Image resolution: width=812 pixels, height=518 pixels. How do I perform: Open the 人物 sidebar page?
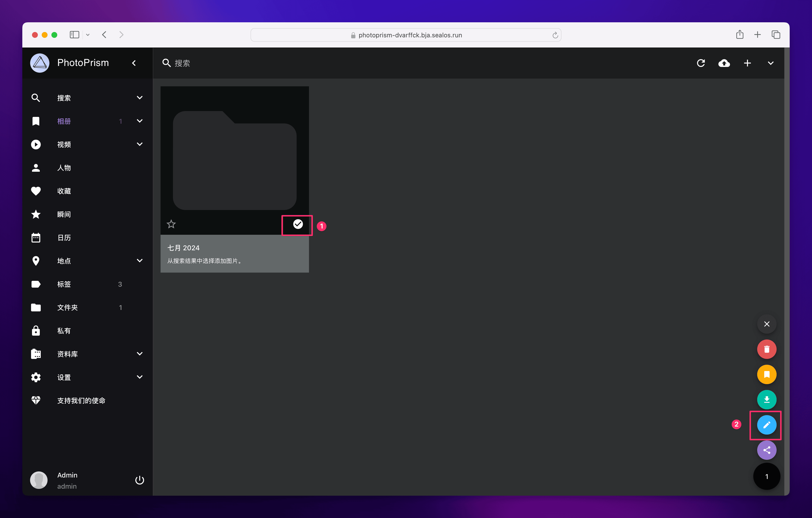pyautogui.click(x=64, y=168)
